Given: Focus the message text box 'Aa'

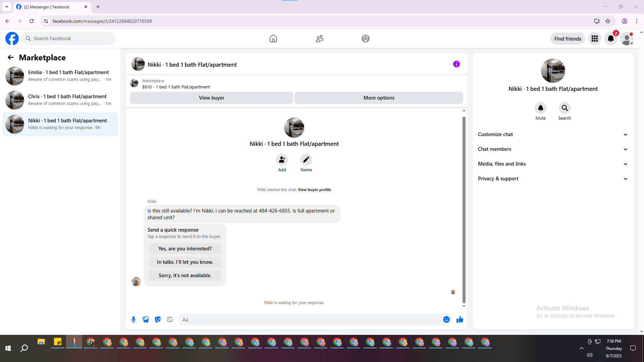Looking at the screenshot, I should point(310,320).
